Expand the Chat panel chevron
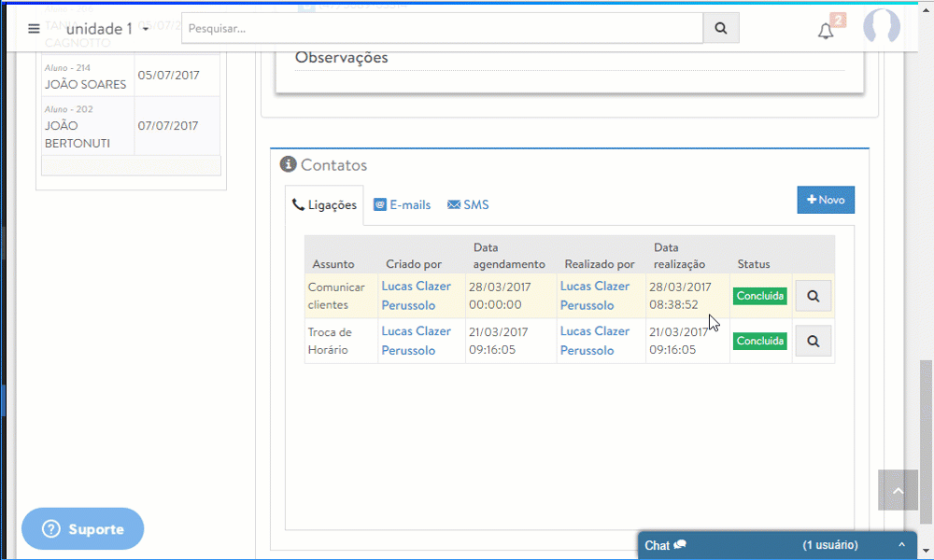 [x=901, y=545]
